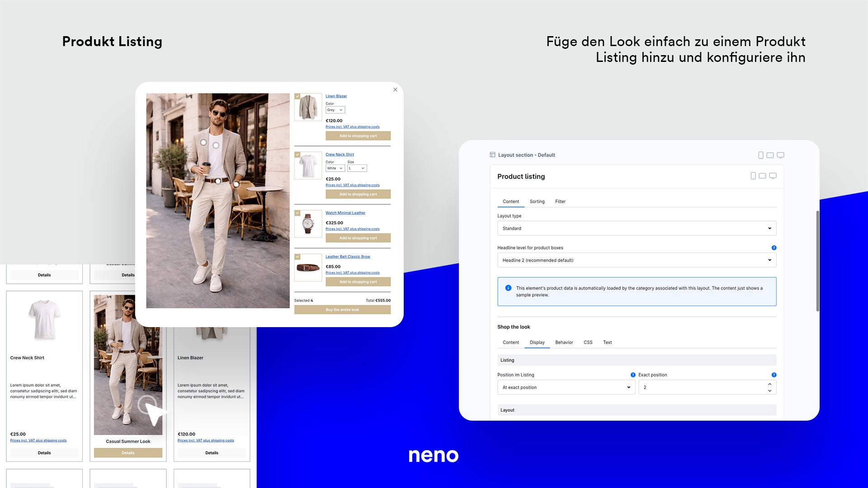Open Layout type dropdown set to Standard
The width and height of the screenshot is (868, 488).
[637, 228]
